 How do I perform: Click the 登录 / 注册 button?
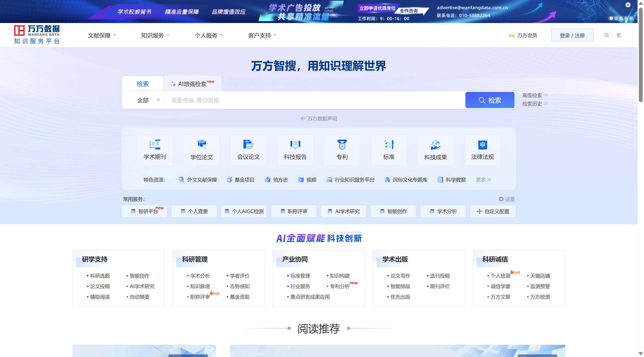[x=572, y=35]
